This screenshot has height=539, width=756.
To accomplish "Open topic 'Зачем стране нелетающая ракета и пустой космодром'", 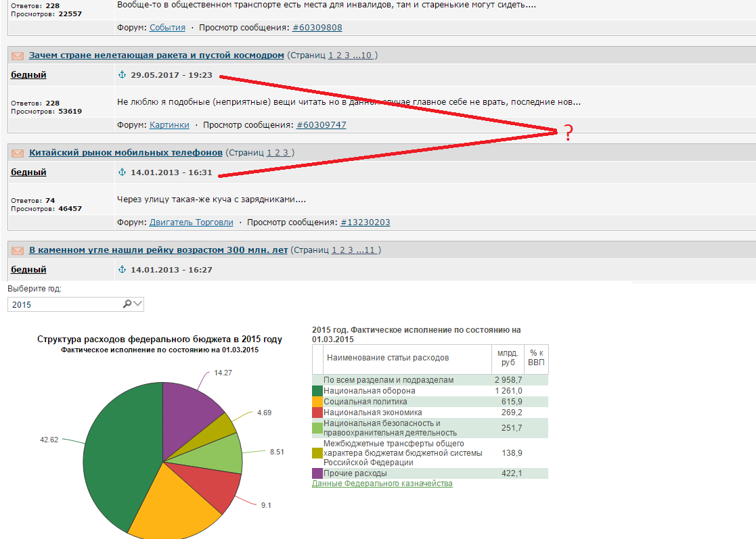I will point(156,55).
